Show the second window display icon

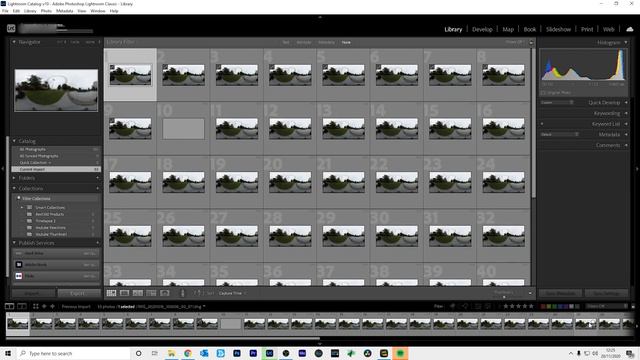tap(22, 306)
